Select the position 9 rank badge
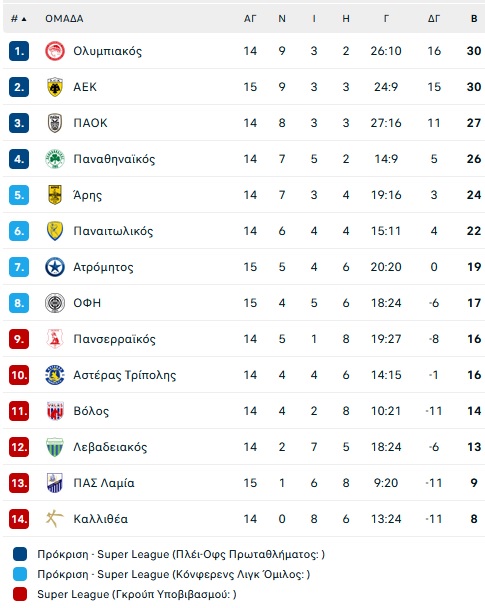The image size is (485, 608). click(19, 339)
